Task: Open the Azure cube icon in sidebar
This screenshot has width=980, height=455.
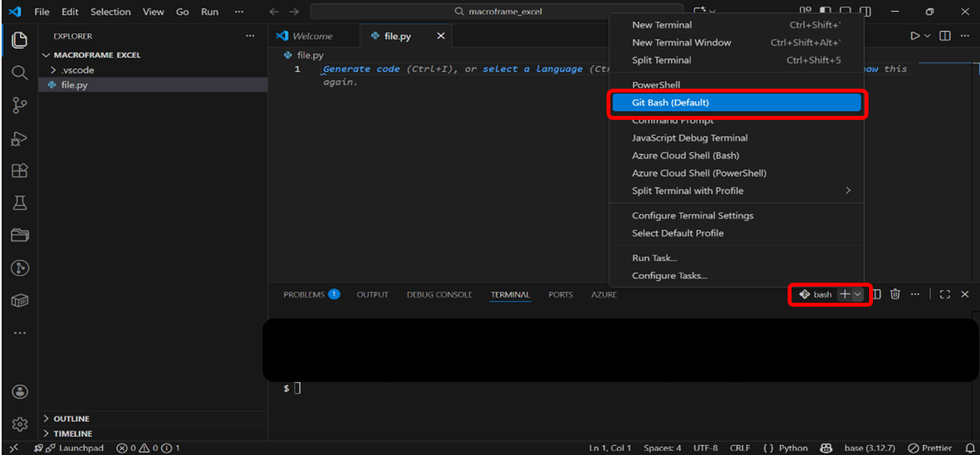Action: pyautogui.click(x=20, y=301)
